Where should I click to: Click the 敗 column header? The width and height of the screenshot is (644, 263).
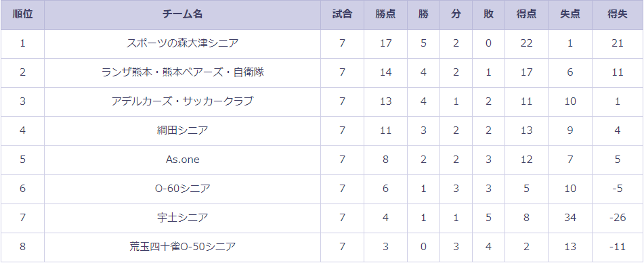coord(488,14)
